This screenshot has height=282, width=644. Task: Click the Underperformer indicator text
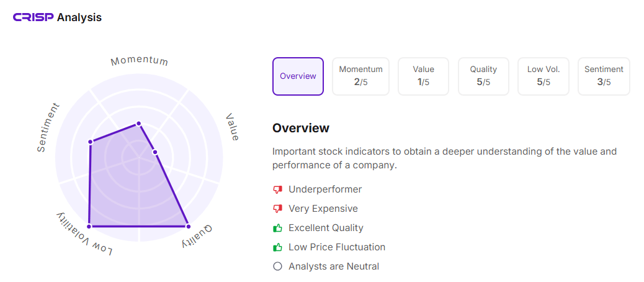point(325,189)
